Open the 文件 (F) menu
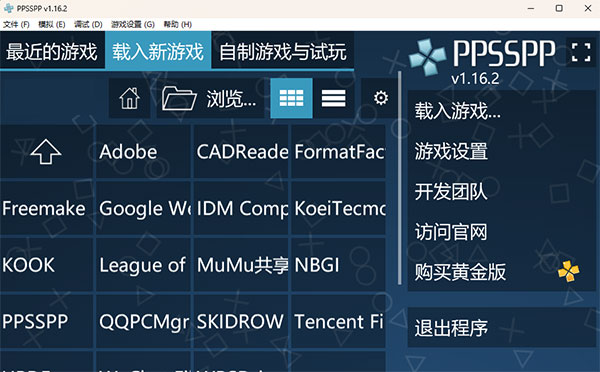Viewport: 600px width, 372px height. coord(16,24)
